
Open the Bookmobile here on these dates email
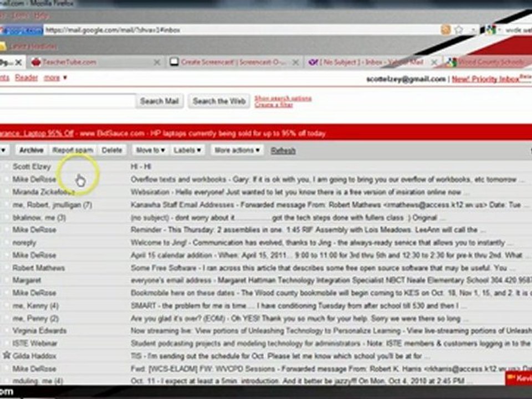pos(266,293)
